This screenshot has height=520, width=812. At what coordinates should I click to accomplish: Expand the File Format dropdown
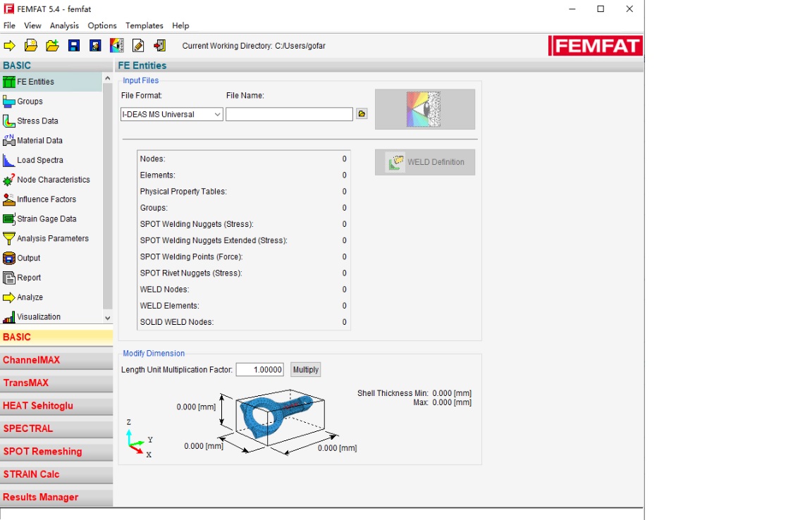171,114
